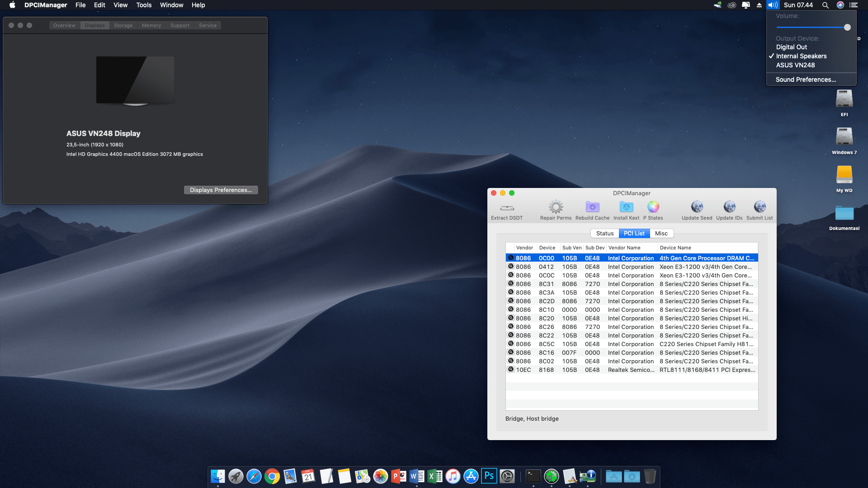Select Internal Speakers output device
Viewport: 868px width, 488px height.
(811, 56)
